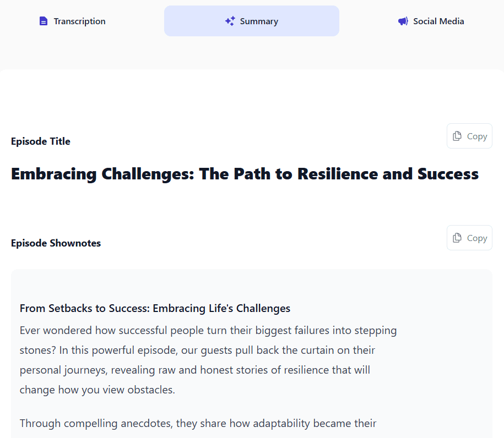Click the copy icon beside Episode Title

457,136
